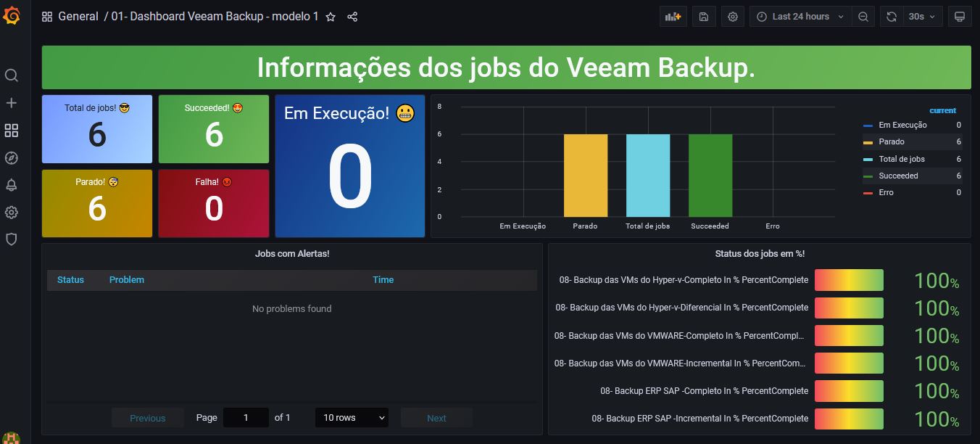Open the Falha! panel title menu
The image size is (980, 444).
point(213,182)
